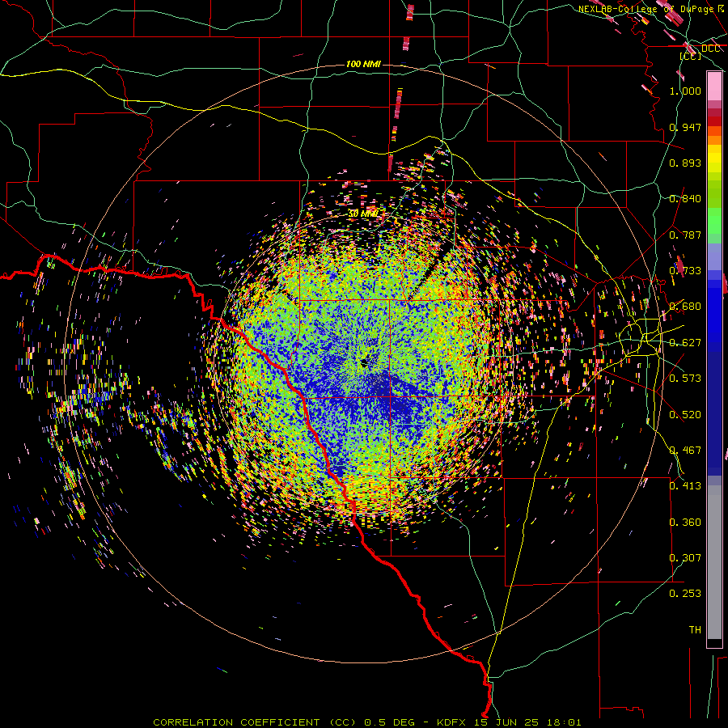This screenshot has width=728, height=728.
Task: Click the TH label at the scale bottom
Action: coord(695,630)
